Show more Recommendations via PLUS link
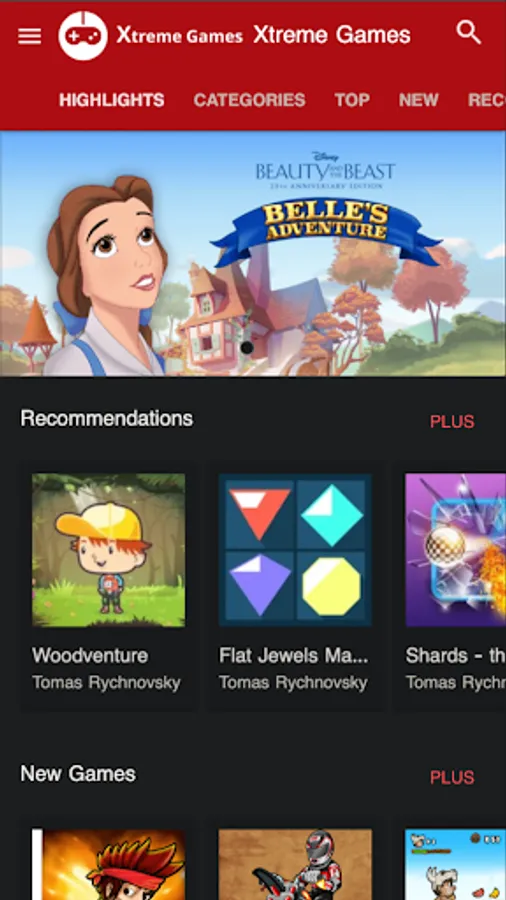Viewport: 506px width, 900px height. pos(452,422)
